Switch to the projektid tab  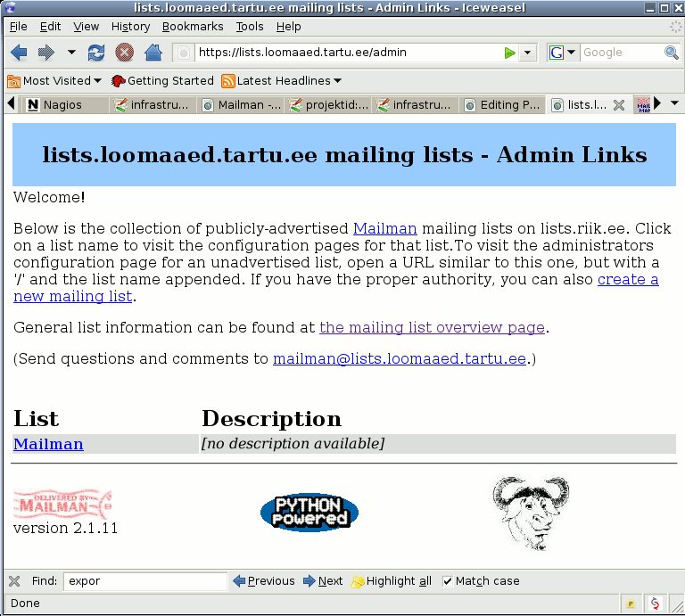(328, 105)
